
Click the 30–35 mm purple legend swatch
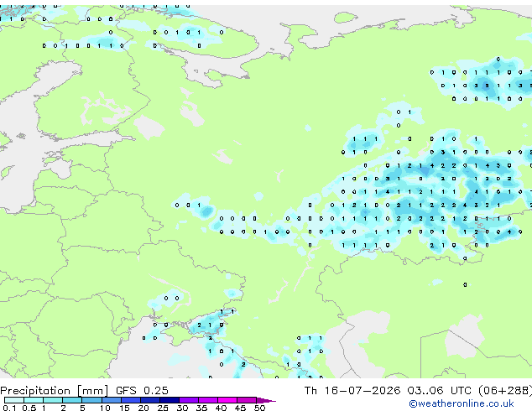click(188, 400)
